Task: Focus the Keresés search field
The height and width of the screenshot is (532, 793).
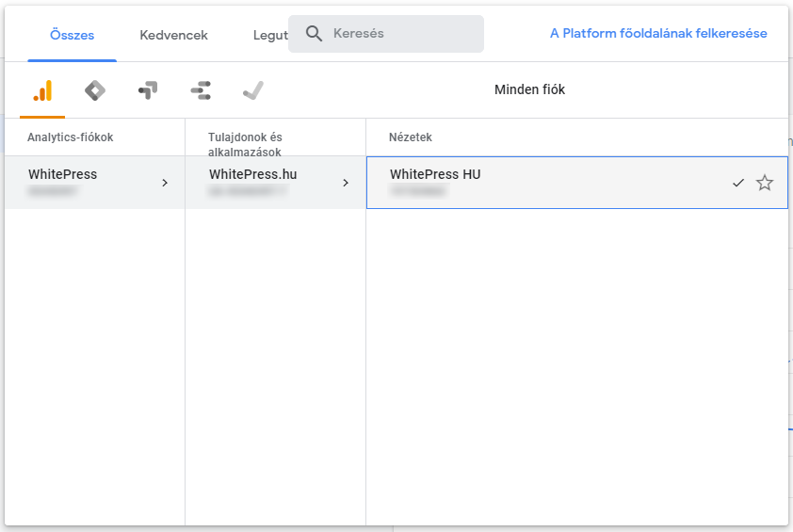Action: (386, 34)
